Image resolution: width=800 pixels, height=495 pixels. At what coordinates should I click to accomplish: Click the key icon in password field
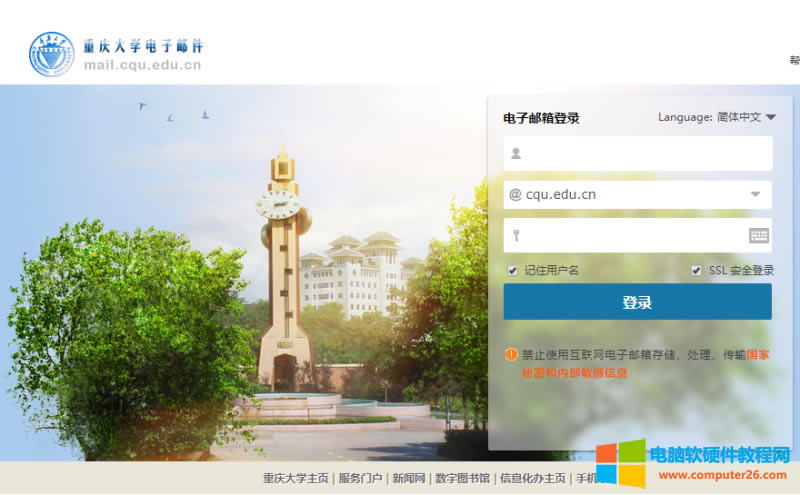[x=516, y=236]
